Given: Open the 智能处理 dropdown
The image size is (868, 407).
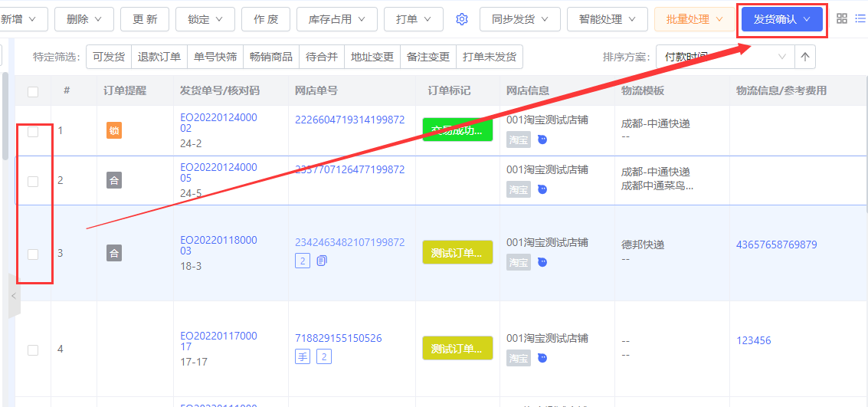Looking at the screenshot, I should 608,19.
